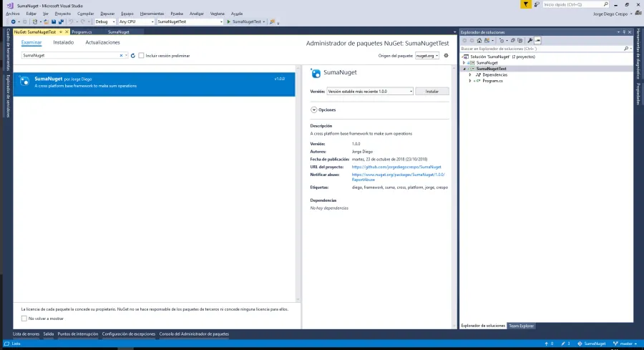Click the feedback icon beside quick launch
Viewport: 644px width, 350px height.
tap(537, 4)
